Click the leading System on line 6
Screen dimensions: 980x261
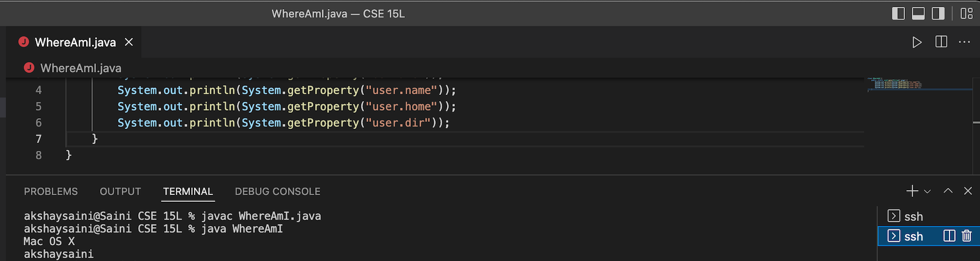(137, 123)
